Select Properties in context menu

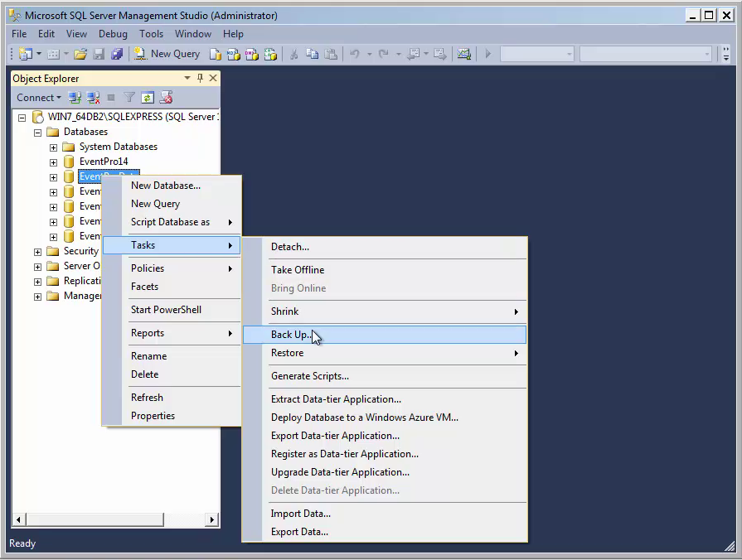(172, 416)
